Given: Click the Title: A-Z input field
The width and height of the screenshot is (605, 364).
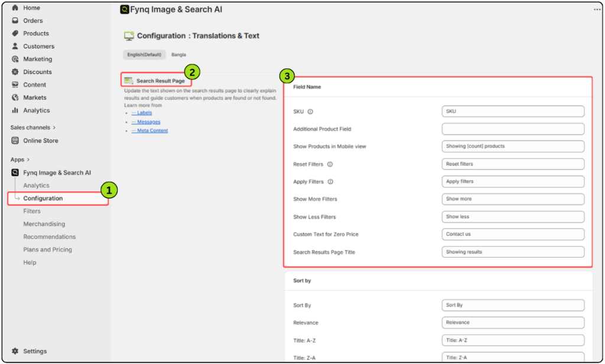Looking at the screenshot, I should point(513,340).
